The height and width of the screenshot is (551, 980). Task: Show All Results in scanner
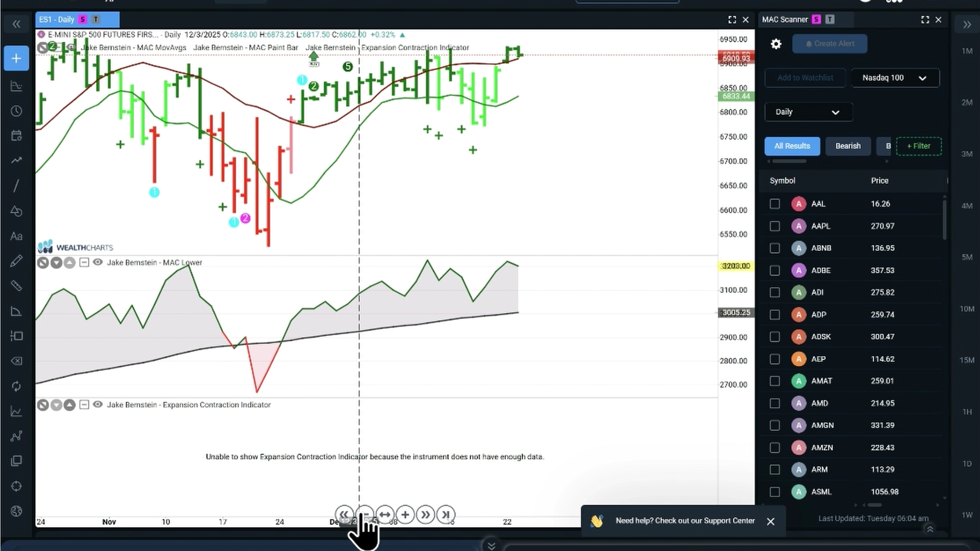[x=792, y=146]
